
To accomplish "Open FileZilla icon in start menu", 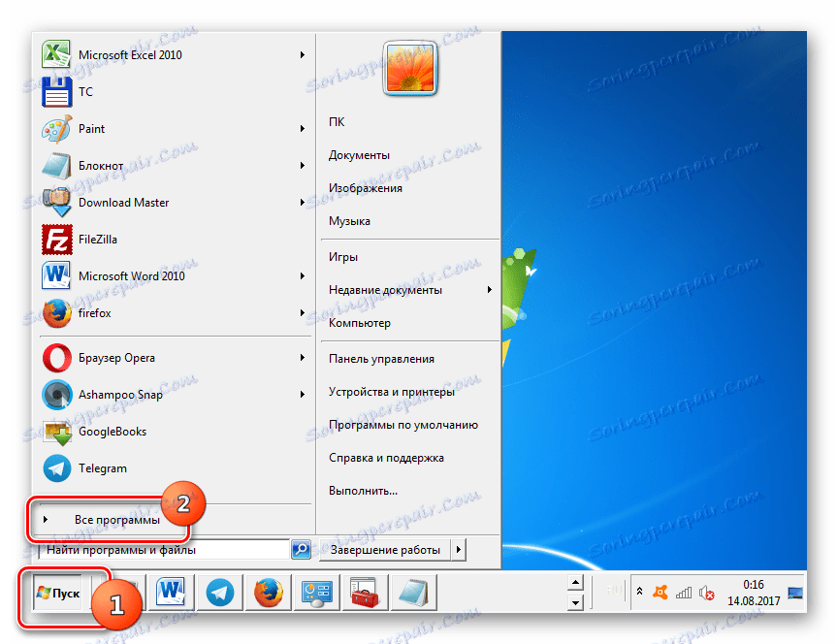I will coord(56,239).
